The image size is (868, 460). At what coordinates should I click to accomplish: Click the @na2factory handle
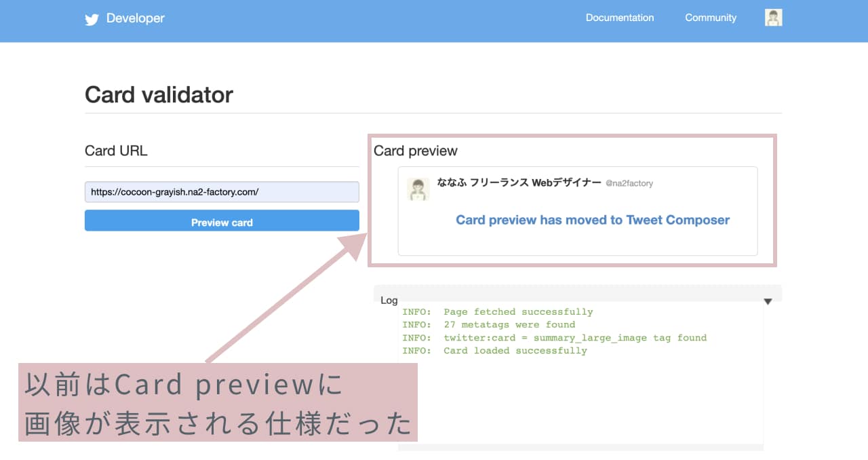tap(629, 183)
